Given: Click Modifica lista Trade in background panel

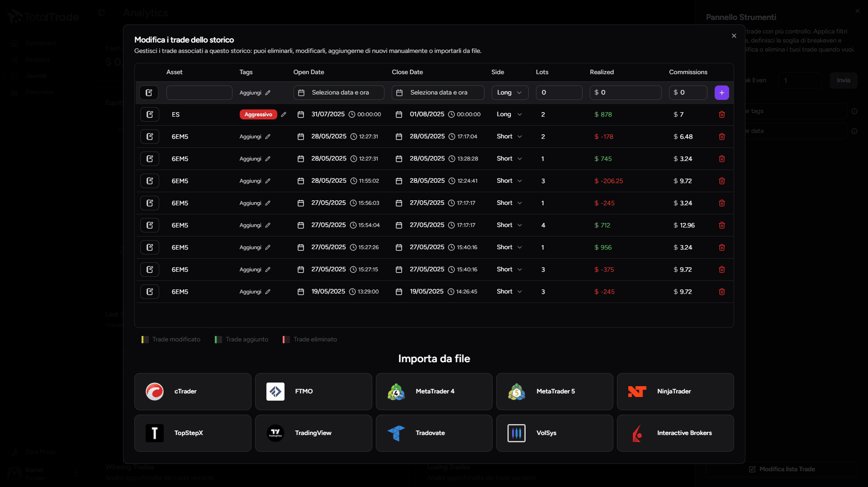Looking at the screenshot, I should (782, 469).
